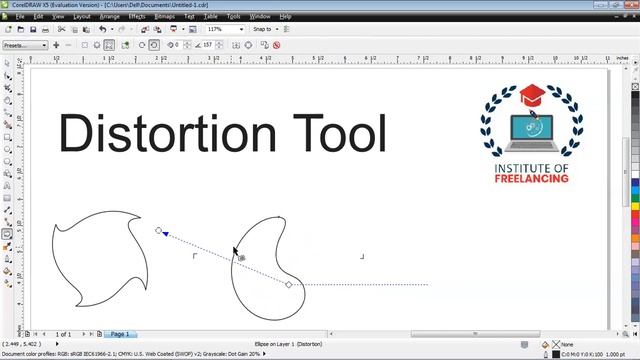Viewport: 640px width, 360px height.
Task: Select the Smart Fill tool in toolbox
Action: coord(7,125)
